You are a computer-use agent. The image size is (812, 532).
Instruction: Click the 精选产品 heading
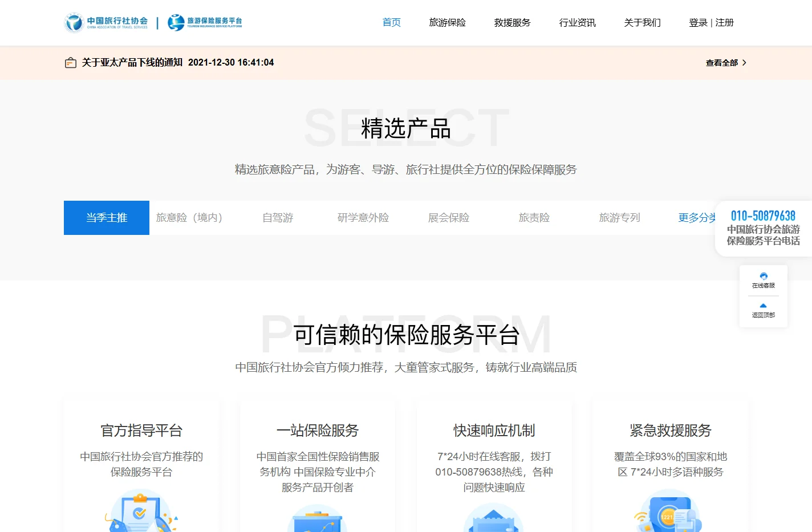406,128
